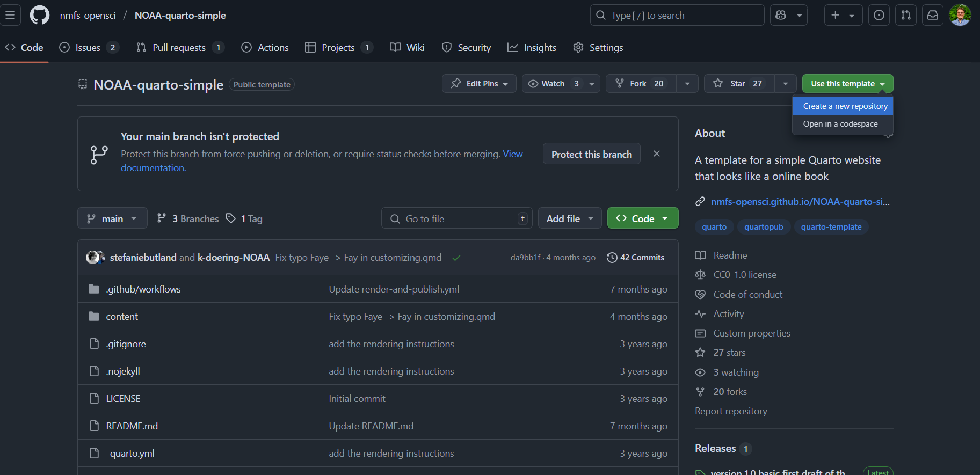Screen dimensions: 980x475
Task: Open the nmfs-opensci.github.io website link
Action: (800, 202)
